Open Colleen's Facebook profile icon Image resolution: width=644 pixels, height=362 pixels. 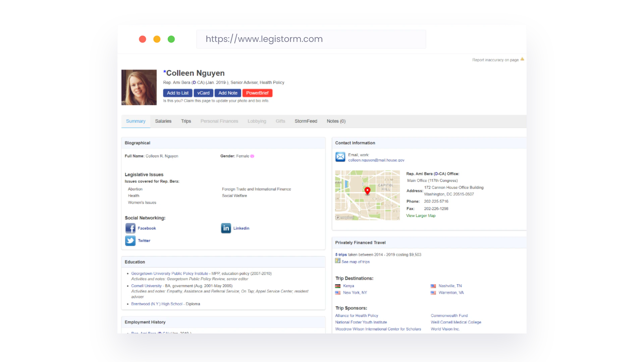(130, 228)
